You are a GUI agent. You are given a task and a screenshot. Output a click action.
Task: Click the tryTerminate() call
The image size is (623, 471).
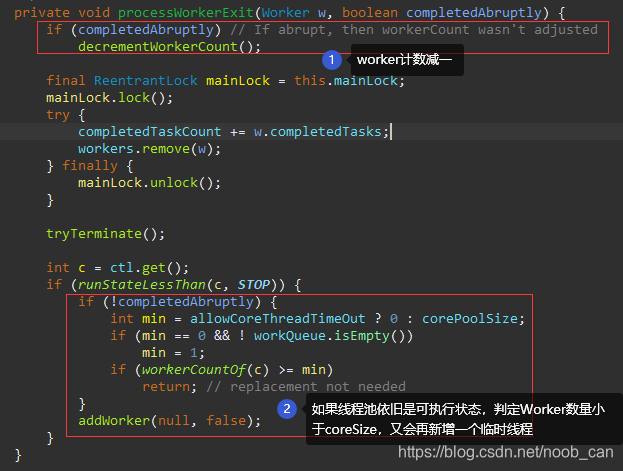point(106,234)
